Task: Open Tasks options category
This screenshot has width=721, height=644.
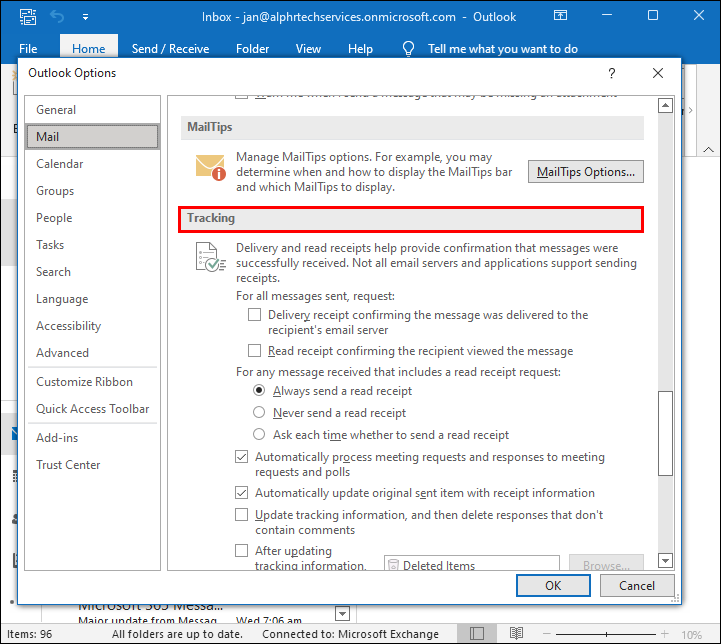Action: (x=92, y=245)
